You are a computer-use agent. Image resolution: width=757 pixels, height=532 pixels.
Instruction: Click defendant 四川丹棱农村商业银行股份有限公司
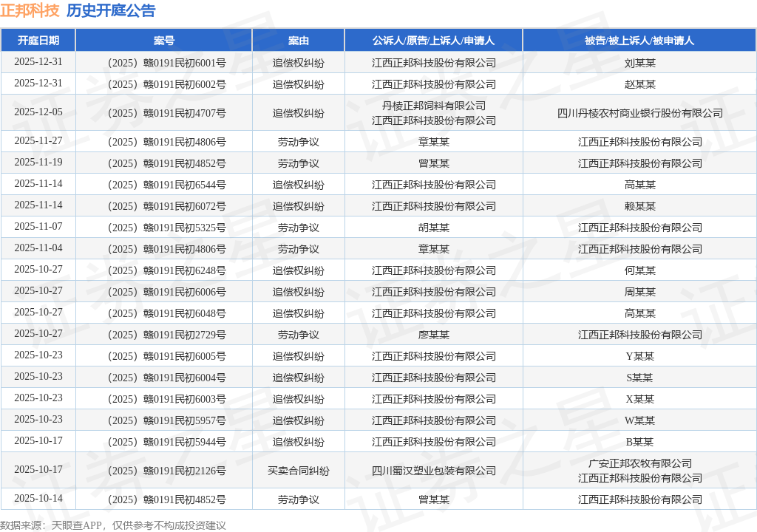coord(639,113)
